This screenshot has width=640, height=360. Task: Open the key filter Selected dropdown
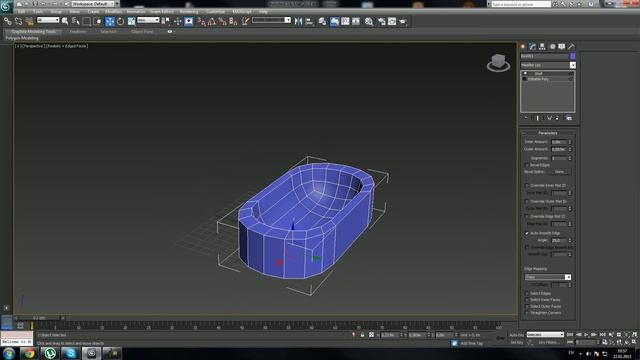click(x=545, y=335)
